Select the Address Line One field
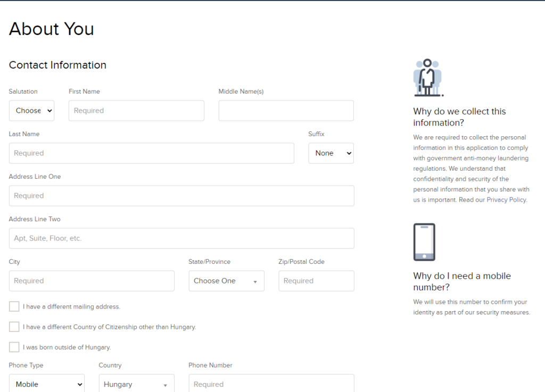This screenshot has height=392, width=545. 181,196
